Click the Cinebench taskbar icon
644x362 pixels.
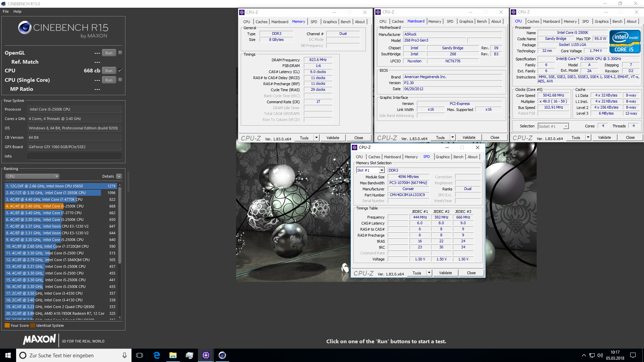click(222, 355)
